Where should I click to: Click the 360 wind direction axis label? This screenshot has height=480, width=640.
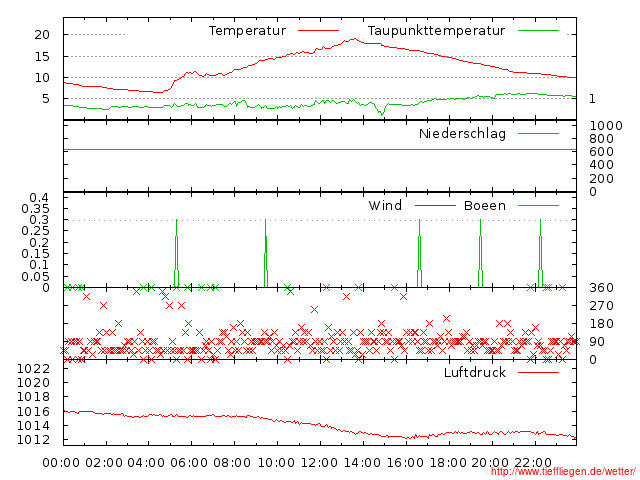coord(602,288)
